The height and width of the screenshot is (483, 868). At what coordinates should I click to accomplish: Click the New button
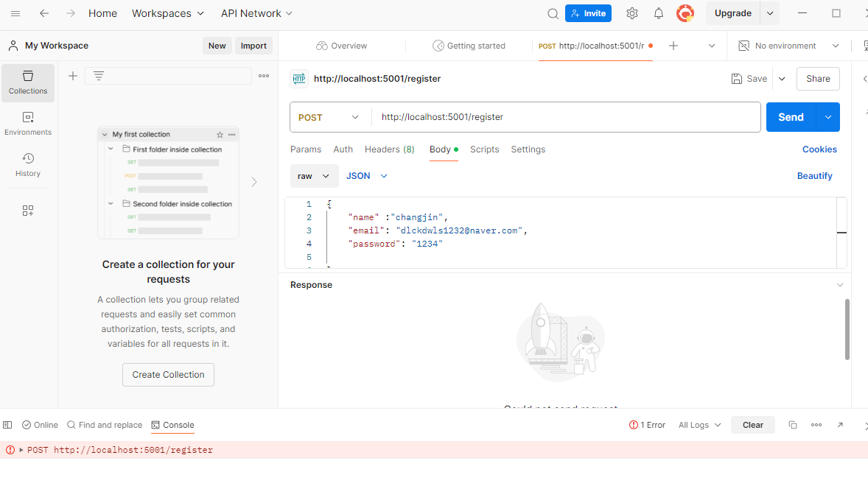pyautogui.click(x=217, y=46)
